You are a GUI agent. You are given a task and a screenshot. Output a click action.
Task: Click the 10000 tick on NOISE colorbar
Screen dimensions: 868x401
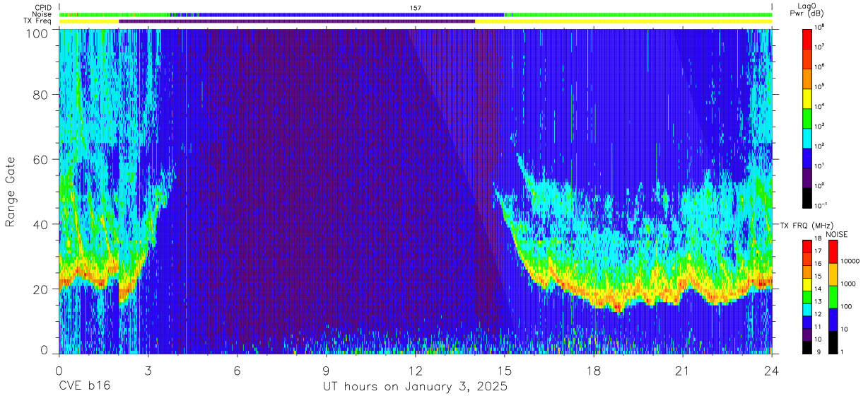(x=852, y=261)
